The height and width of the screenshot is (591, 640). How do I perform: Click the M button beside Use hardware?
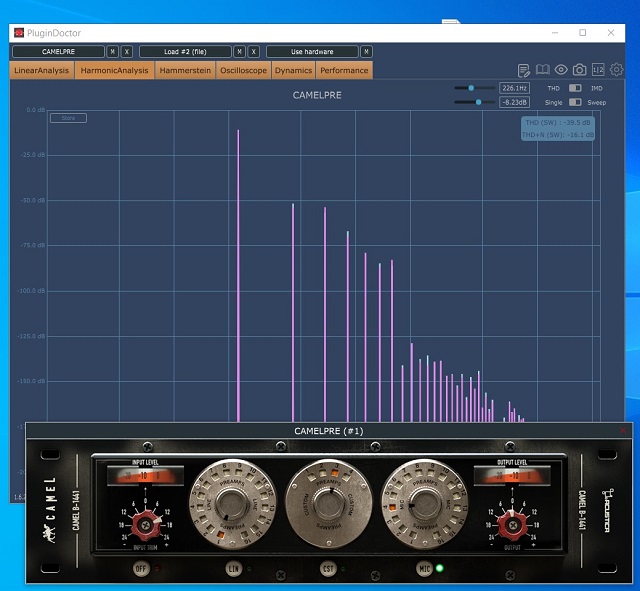pyautogui.click(x=367, y=51)
